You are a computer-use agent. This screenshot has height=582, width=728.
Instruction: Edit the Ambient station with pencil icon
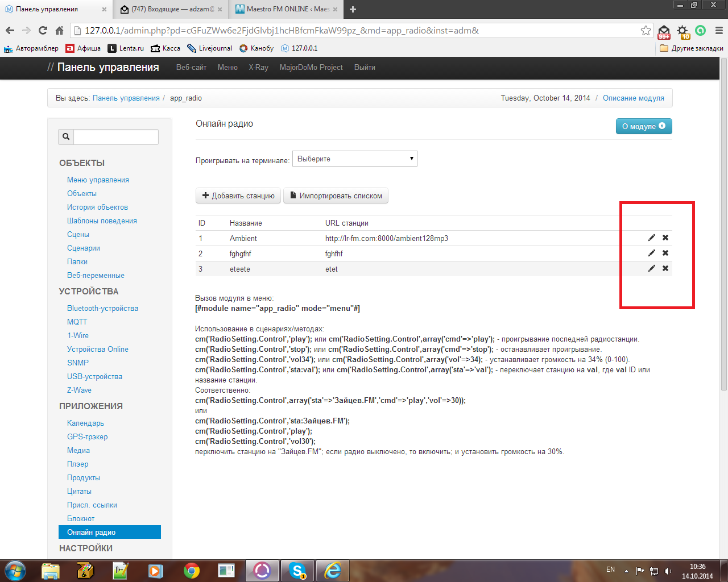pyautogui.click(x=652, y=238)
